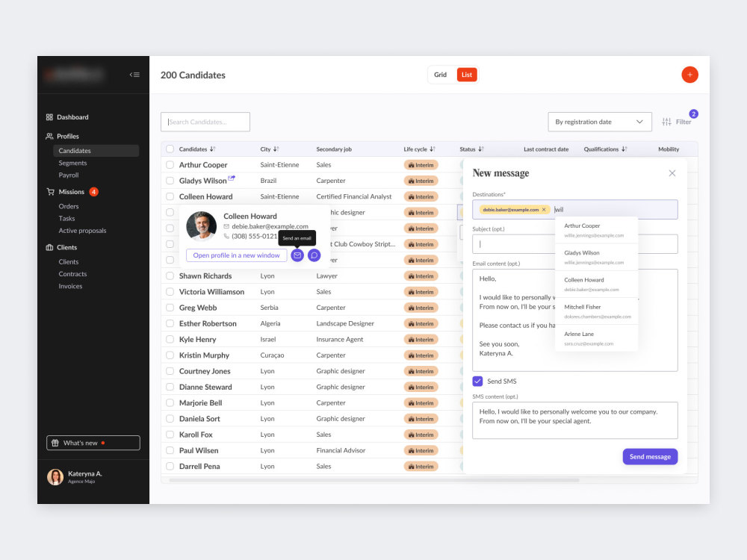Image resolution: width=747 pixels, height=560 pixels.
Task: Click the Dashboard grid icon
Action: [x=49, y=117]
